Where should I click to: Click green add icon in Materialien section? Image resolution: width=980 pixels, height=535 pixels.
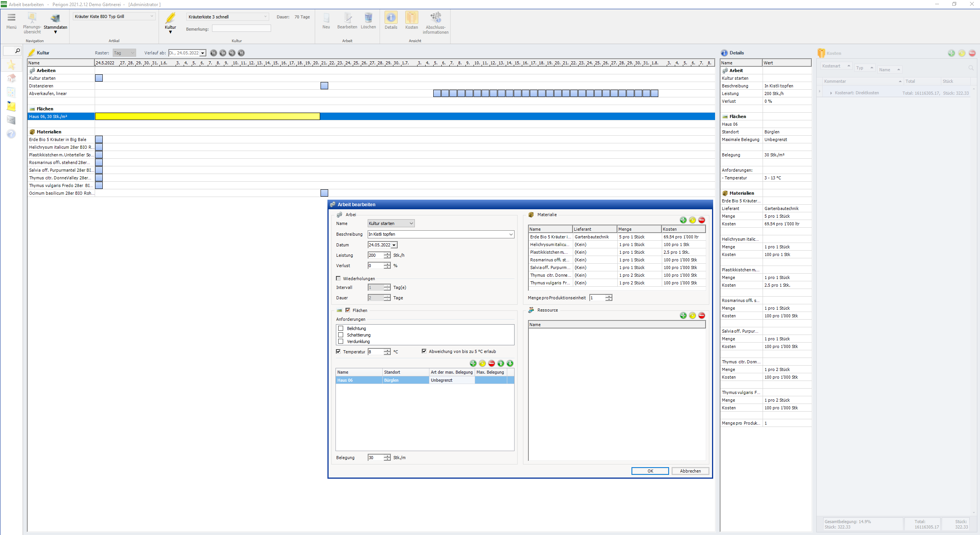pos(683,220)
